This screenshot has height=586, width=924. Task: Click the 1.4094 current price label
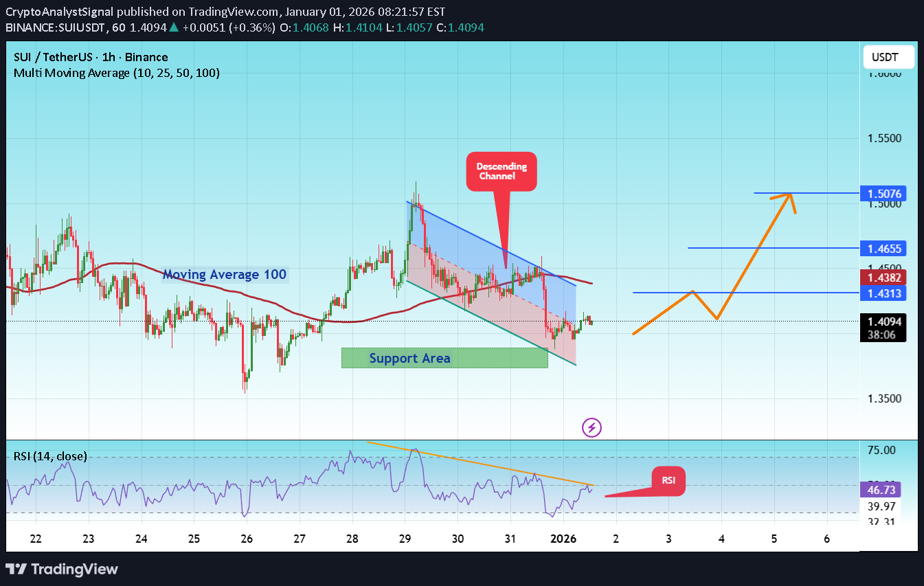pos(883,320)
